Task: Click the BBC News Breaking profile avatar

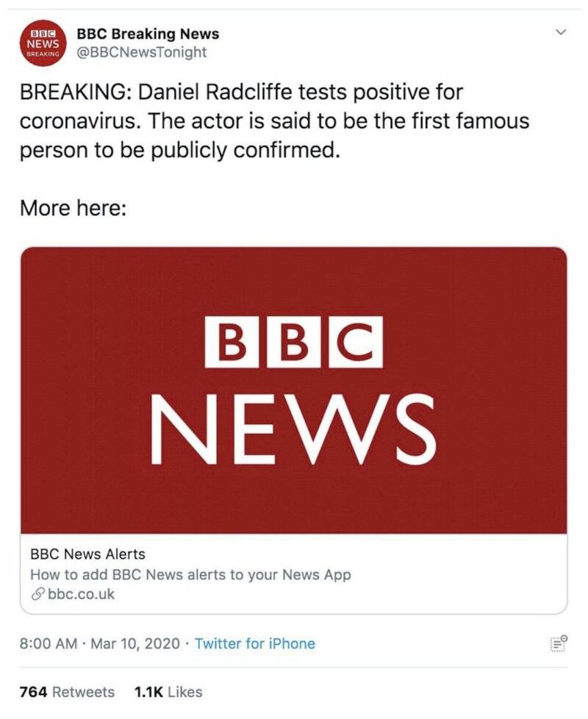Action: point(43,43)
